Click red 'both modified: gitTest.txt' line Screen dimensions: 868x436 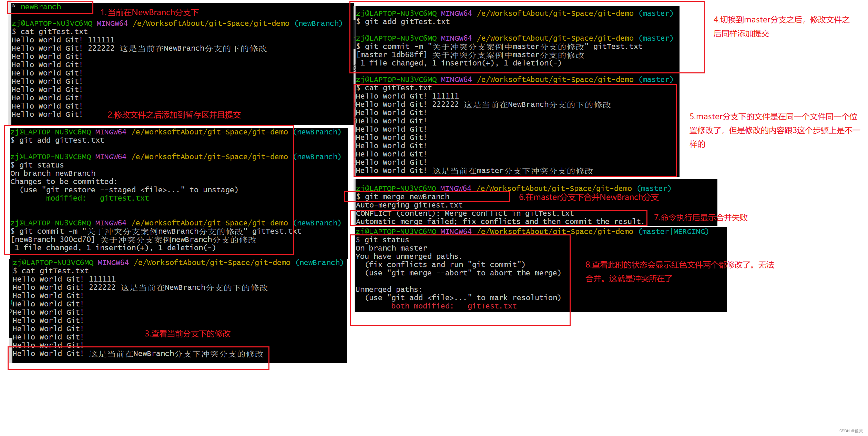[x=454, y=306]
